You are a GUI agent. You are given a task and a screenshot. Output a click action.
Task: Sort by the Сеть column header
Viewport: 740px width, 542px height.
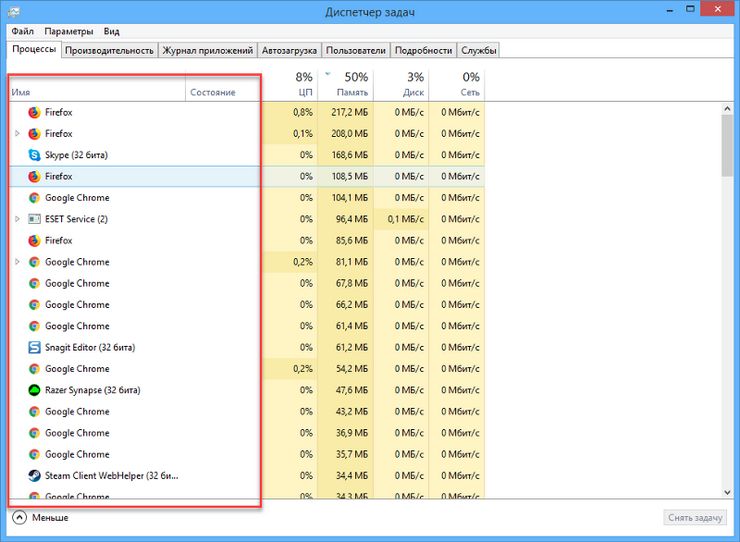(457, 85)
